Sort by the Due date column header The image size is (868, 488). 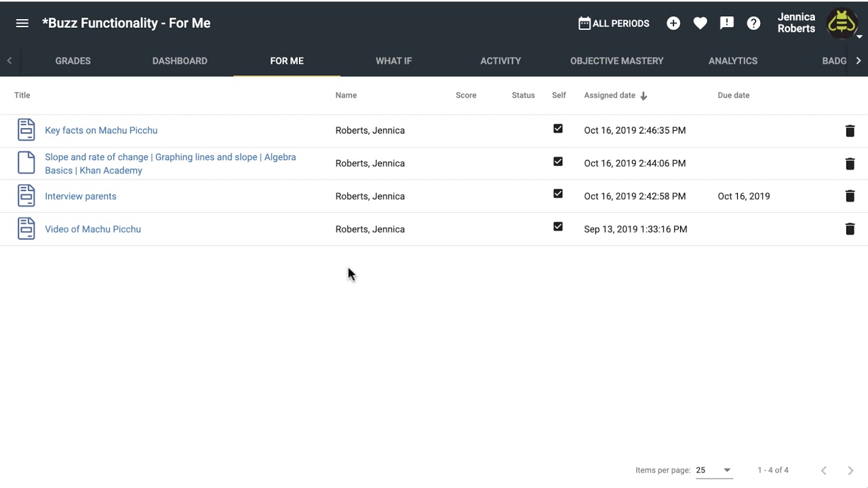point(734,95)
